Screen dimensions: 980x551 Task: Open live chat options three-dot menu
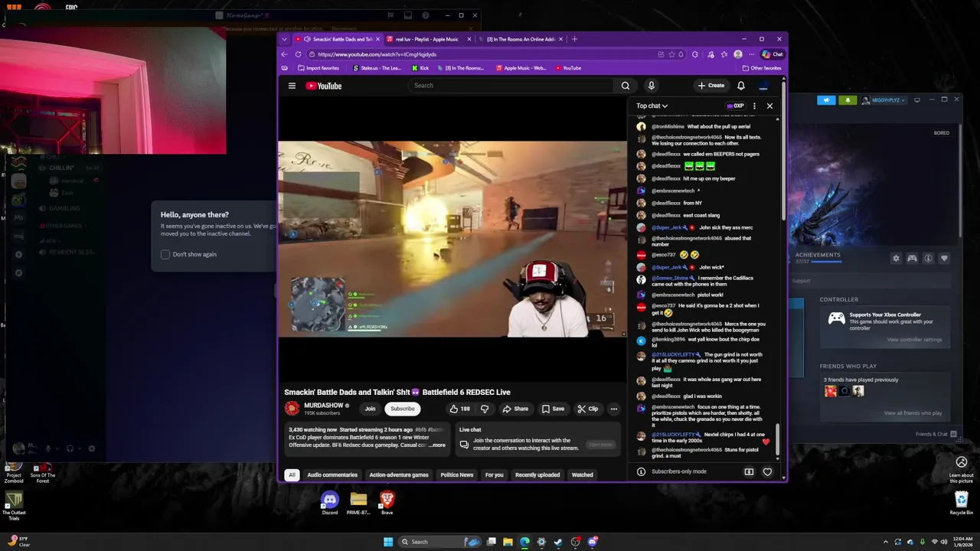(754, 106)
